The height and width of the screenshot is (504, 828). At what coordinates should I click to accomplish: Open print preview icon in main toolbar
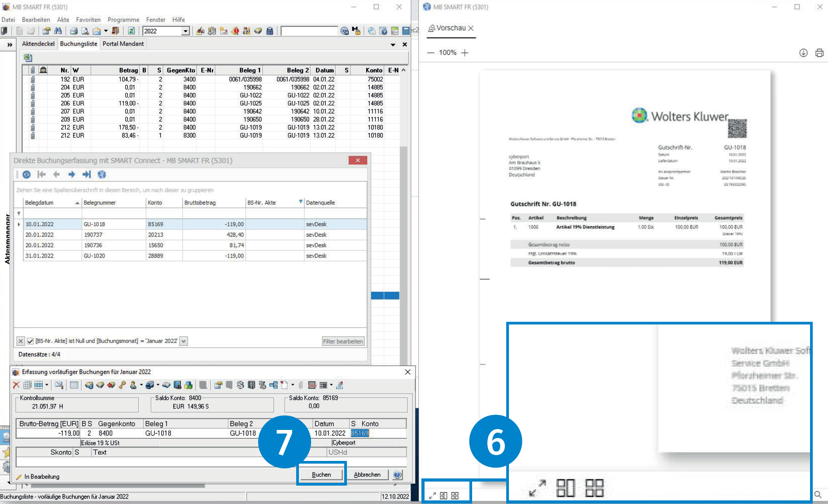[x=85, y=31]
